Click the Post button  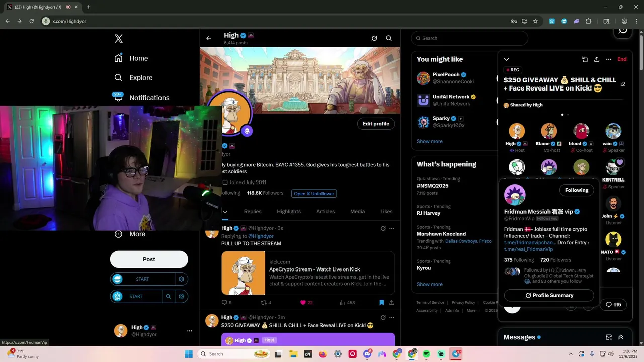pyautogui.click(x=149, y=259)
